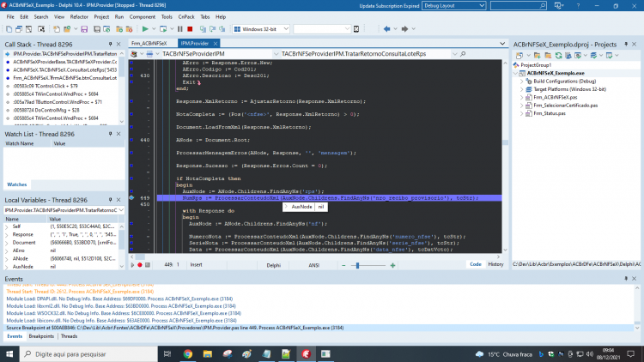The image size is (644, 362).
Task: Open the CnPack menu
Action: (x=186, y=17)
